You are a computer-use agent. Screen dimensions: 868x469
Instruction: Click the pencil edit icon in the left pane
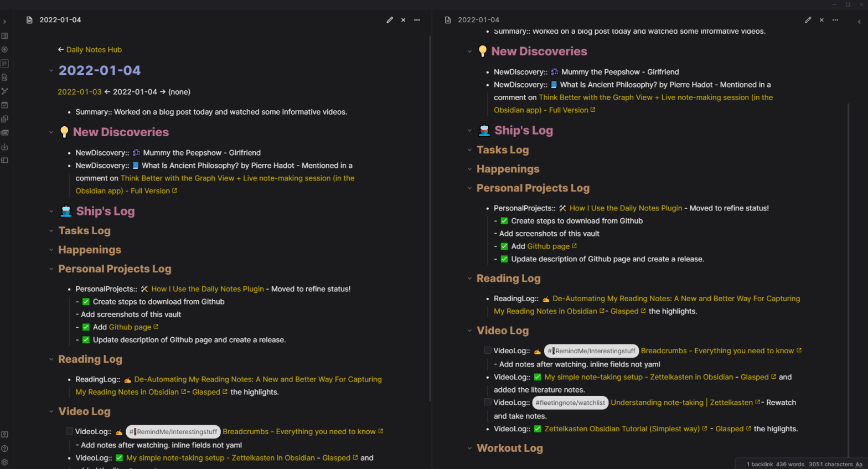390,20
